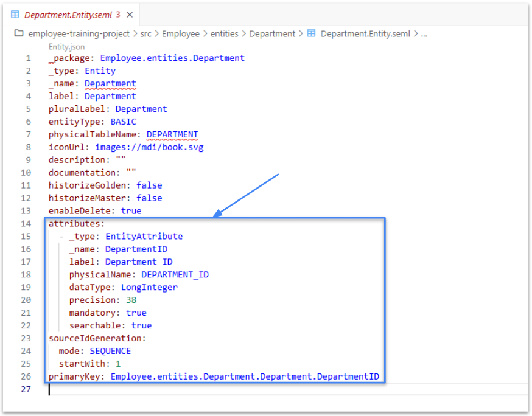The height and width of the screenshot is (416, 532).
Task: Click line number 14 next to attributes
Action: click(x=26, y=224)
